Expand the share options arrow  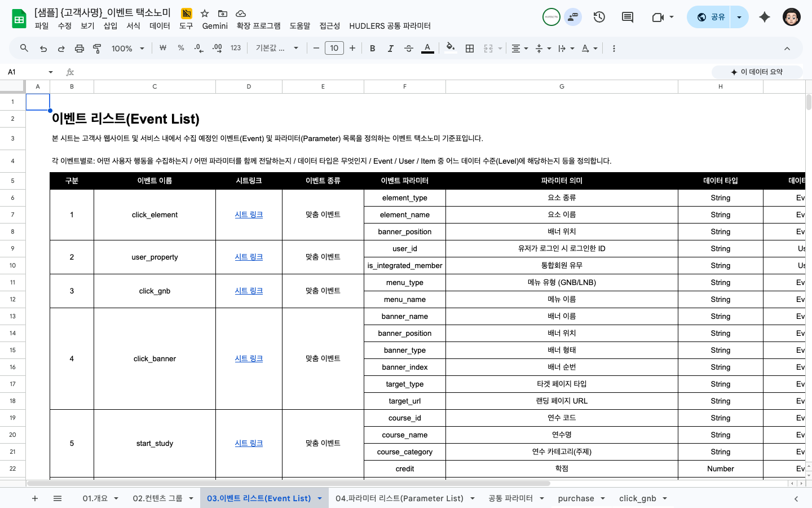click(739, 17)
